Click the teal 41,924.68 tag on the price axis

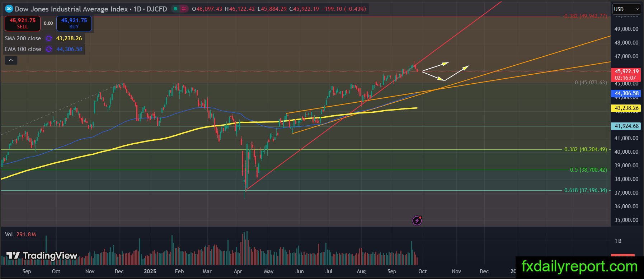pyautogui.click(x=626, y=126)
